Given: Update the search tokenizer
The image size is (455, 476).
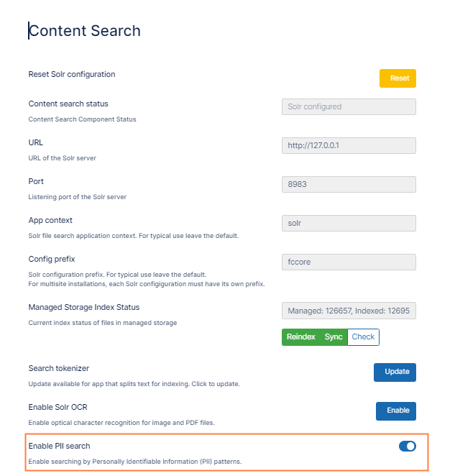Looking at the screenshot, I should coord(395,372).
